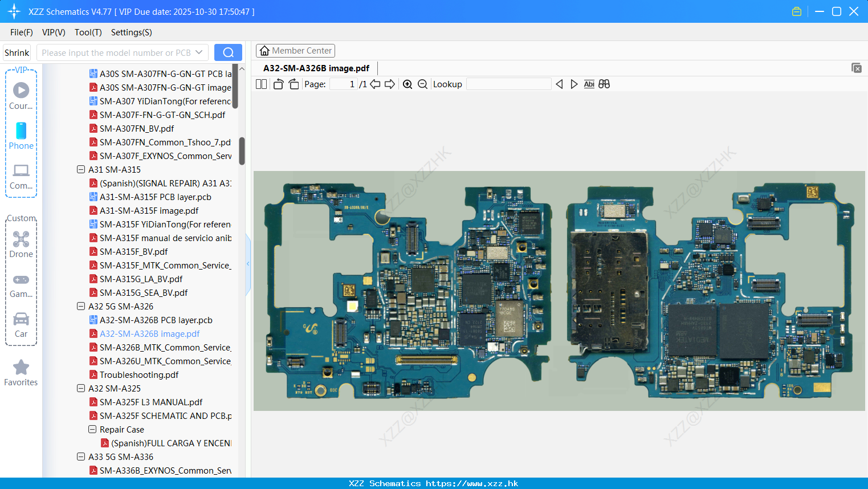Open the Computer category icon
Image resolution: width=868 pixels, height=489 pixels.
click(21, 176)
